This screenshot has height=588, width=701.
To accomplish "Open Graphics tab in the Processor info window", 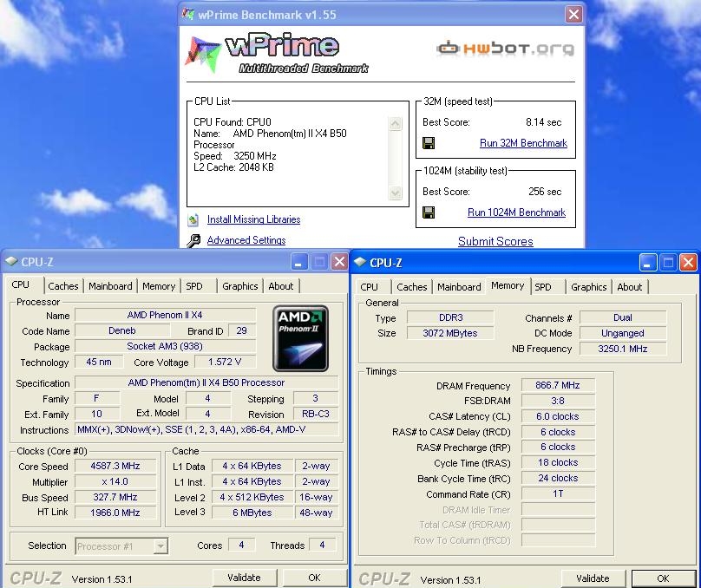I will (x=239, y=286).
